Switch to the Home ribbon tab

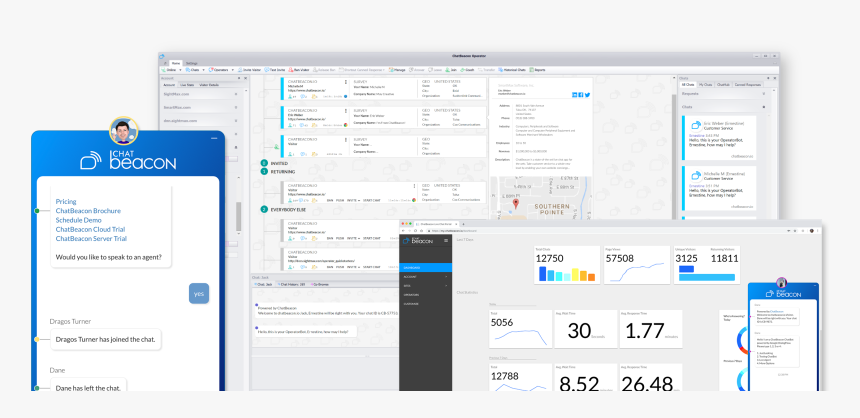[x=176, y=63]
